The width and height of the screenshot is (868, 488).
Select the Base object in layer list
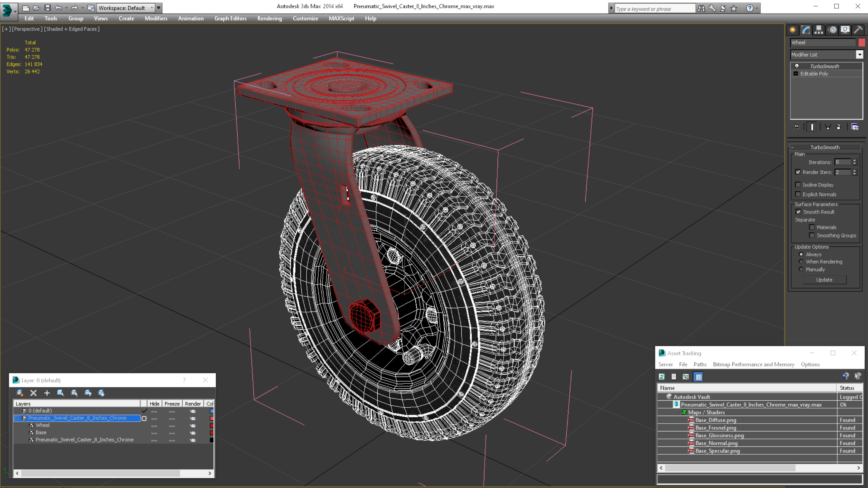coord(41,433)
